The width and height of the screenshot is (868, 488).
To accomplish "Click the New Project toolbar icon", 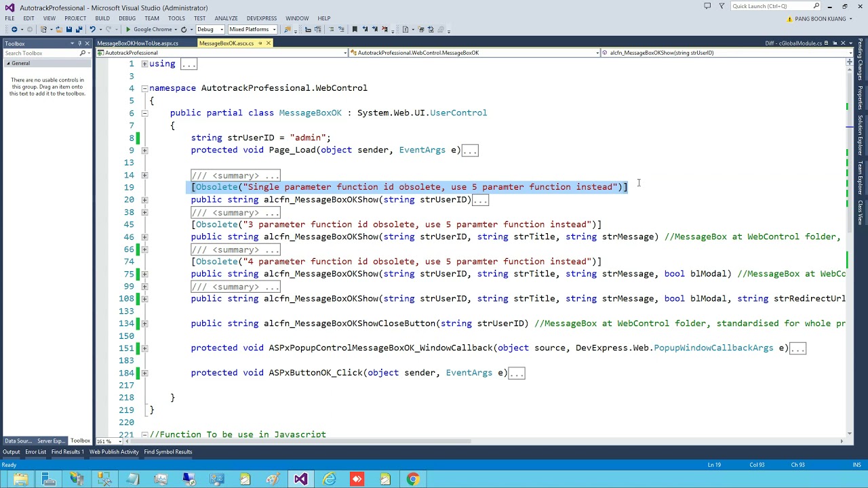I will click(x=44, y=29).
